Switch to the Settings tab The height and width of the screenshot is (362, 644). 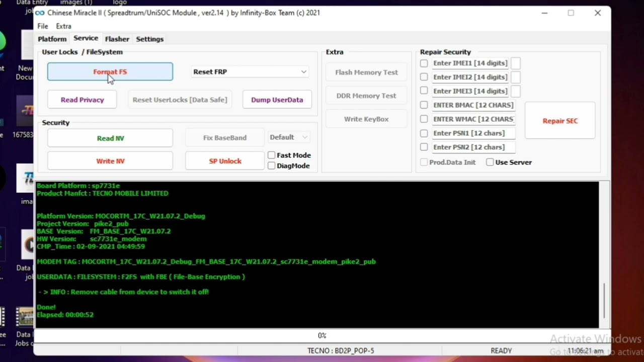pyautogui.click(x=149, y=39)
